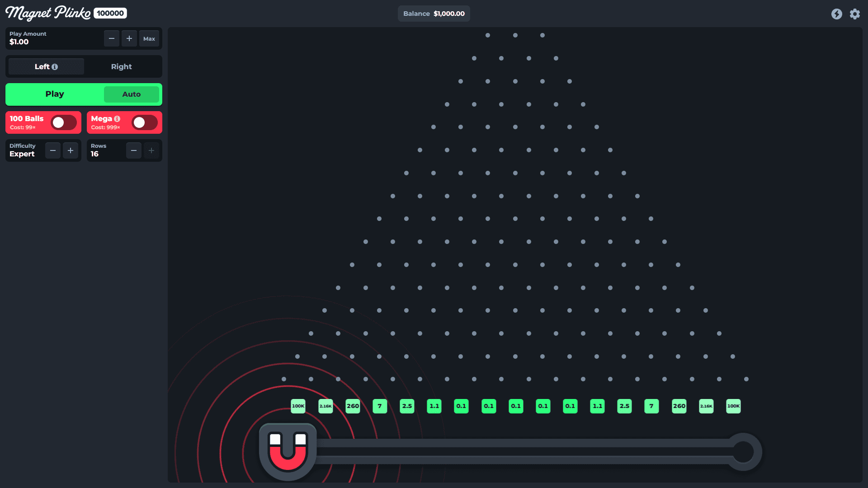Click the 100000 max win badge
This screenshot has width=868, height=488.
(x=110, y=13)
